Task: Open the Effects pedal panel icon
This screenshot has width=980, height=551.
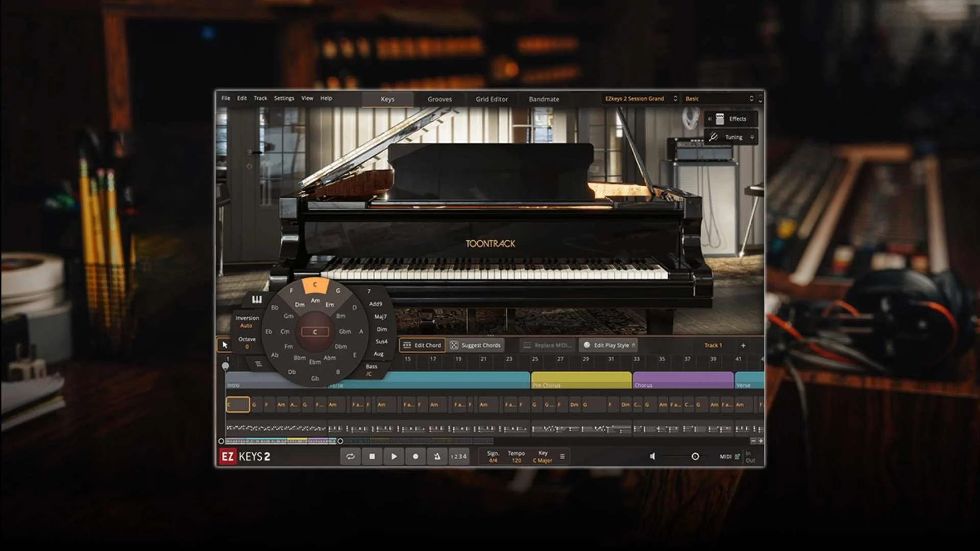Action: pyautogui.click(x=720, y=119)
